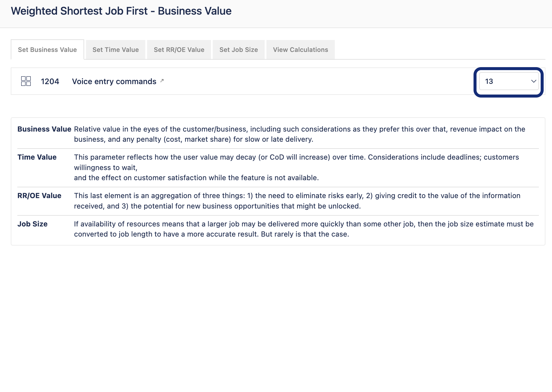Switch to the Set Time Value tab
The image size is (552, 392).
point(115,50)
